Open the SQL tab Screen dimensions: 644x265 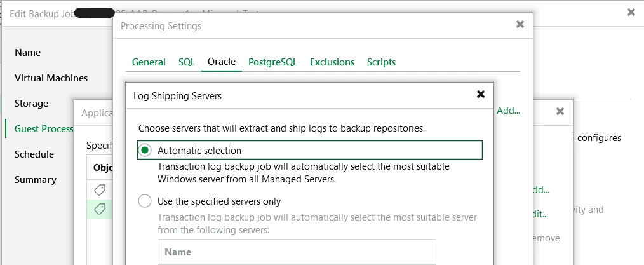187,62
